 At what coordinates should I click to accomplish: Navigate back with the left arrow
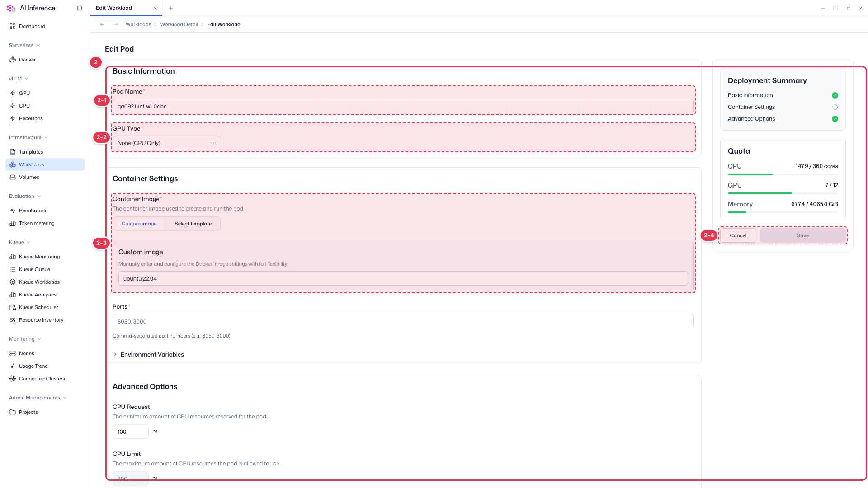(102, 24)
